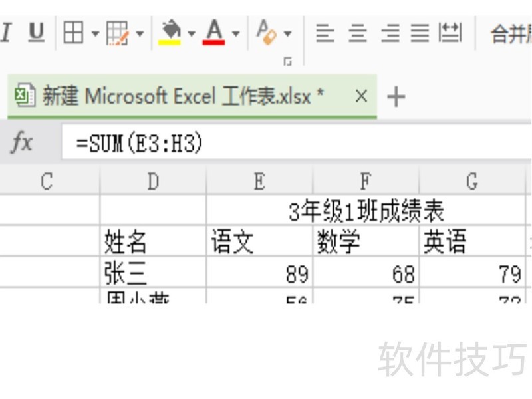
Task: Open font settings dialog launcher
Action: click(288, 62)
